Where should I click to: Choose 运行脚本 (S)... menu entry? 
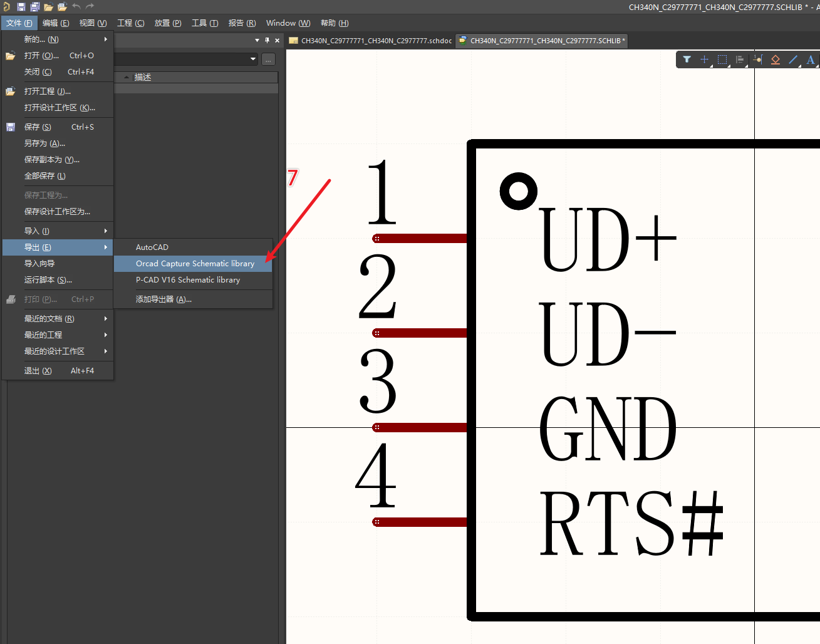[58, 280]
